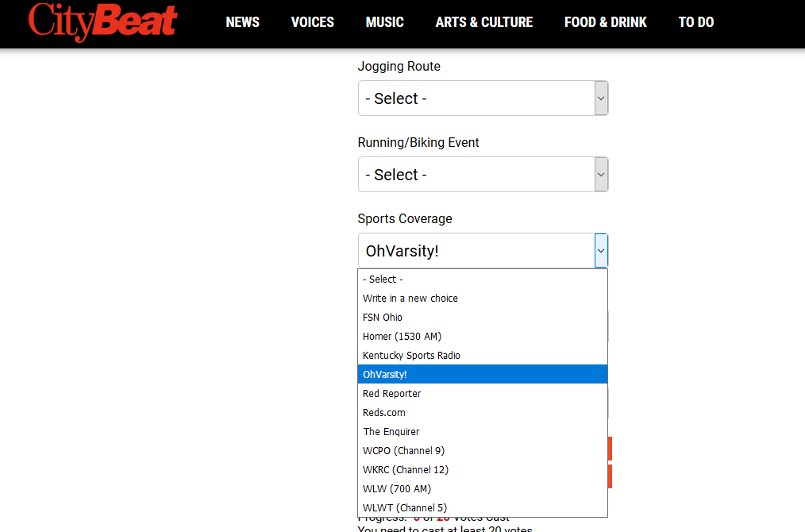The height and width of the screenshot is (532, 805).
Task: Navigate to FOOD & DRINK
Action: coord(605,22)
